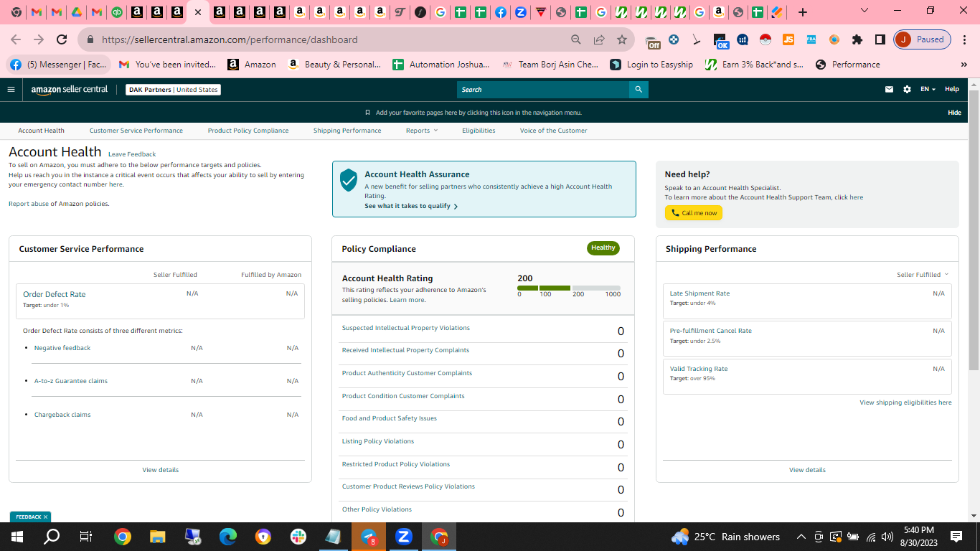Open the Shipping Performance navigation tab
This screenshot has height=551, width=980.
pyautogui.click(x=347, y=131)
